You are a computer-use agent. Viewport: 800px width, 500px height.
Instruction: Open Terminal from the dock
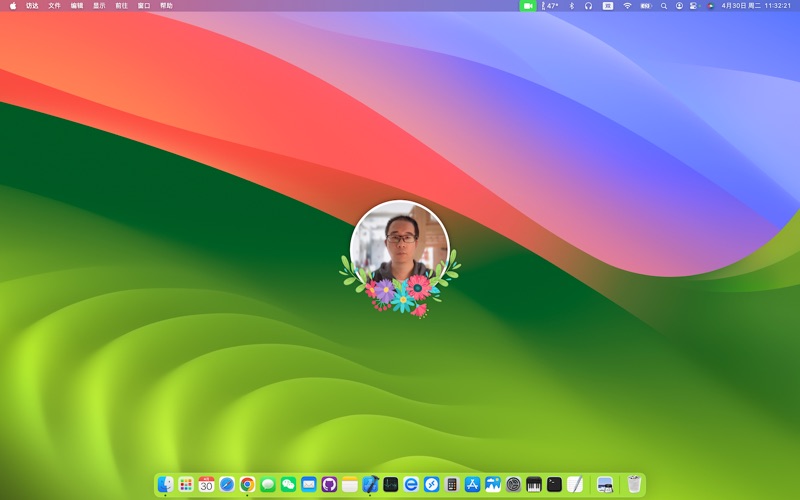point(554,484)
